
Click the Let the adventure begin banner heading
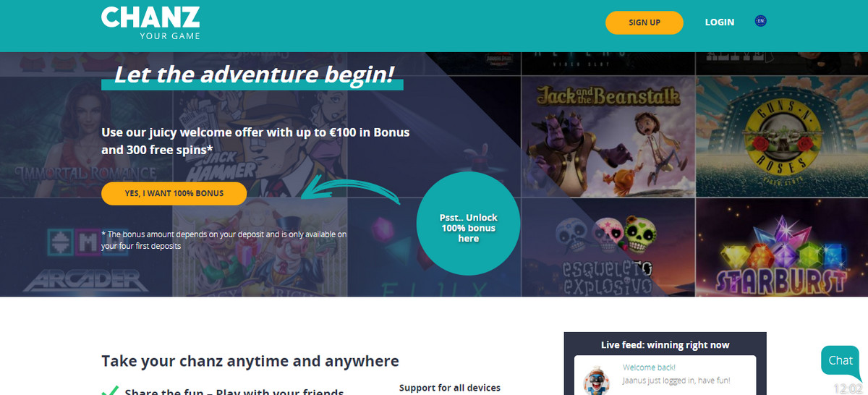coord(254,75)
